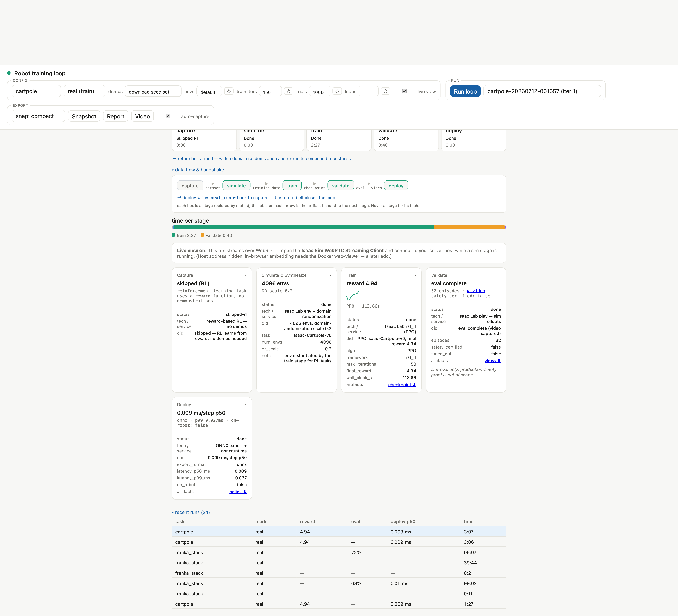Collapse the recent runs (24) section
Screen dimensions: 678x616
pyautogui.click(x=191, y=512)
